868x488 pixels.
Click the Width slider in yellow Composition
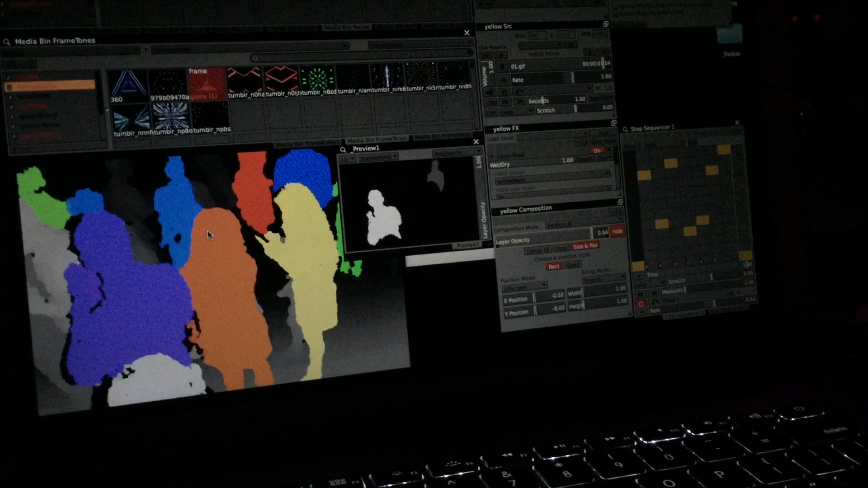597,291
